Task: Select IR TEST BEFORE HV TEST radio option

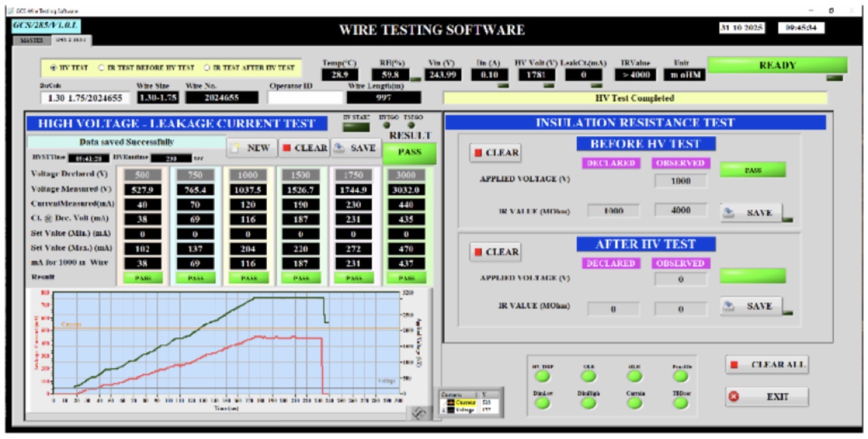Action: coord(146,67)
